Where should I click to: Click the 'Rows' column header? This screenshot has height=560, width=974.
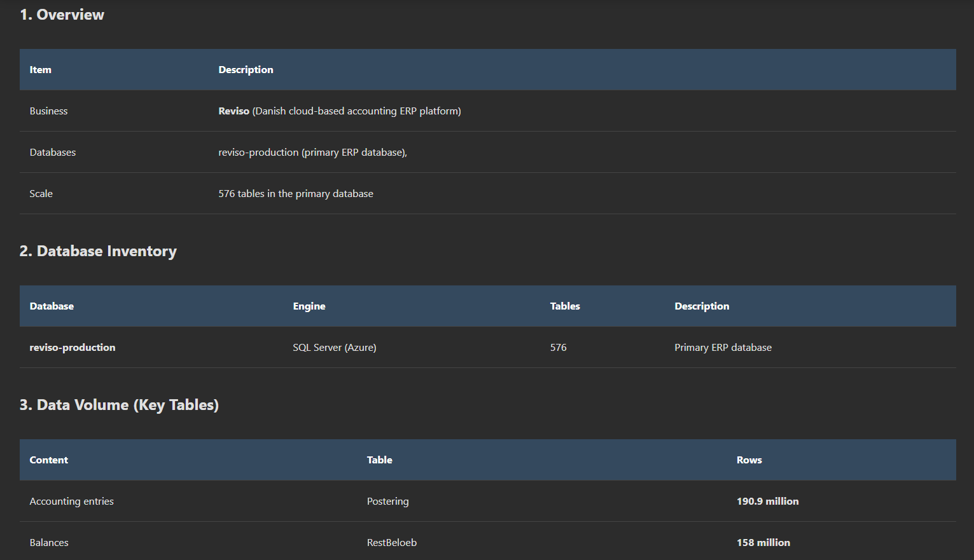coord(749,460)
